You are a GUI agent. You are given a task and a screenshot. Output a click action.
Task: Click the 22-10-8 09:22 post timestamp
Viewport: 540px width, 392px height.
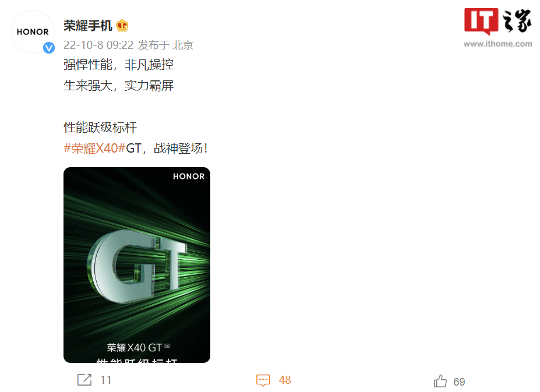(98, 45)
